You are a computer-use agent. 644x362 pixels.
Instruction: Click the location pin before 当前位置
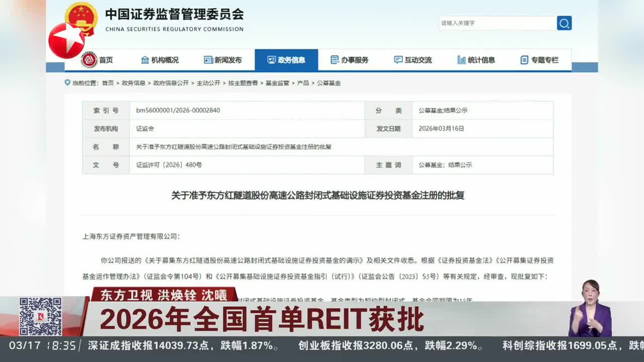click(x=67, y=83)
